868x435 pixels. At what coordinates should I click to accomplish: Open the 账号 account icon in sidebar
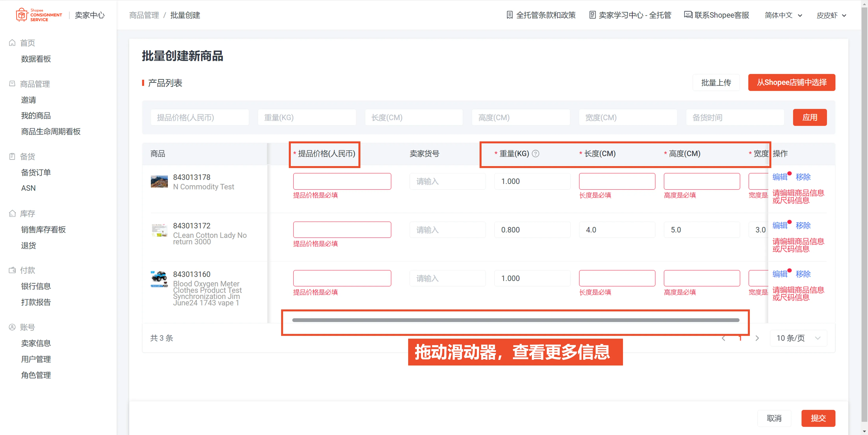tap(12, 327)
